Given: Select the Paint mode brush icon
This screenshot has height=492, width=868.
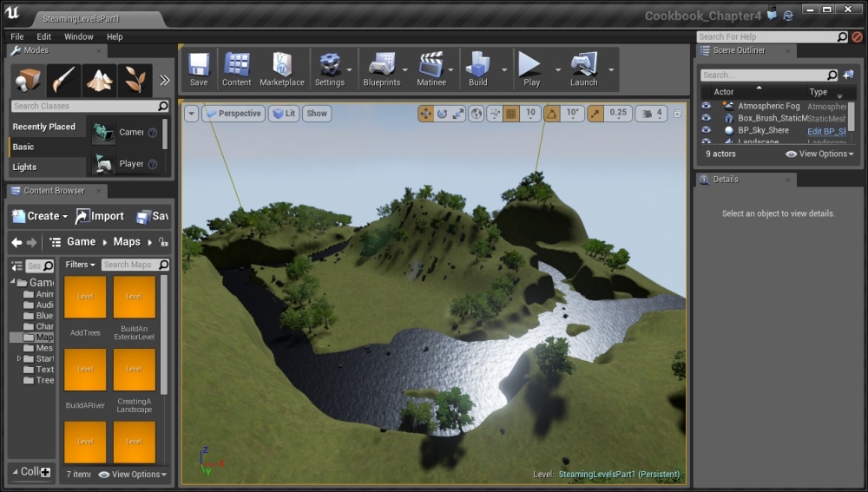Looking at the screenshot, I should 63,80.
